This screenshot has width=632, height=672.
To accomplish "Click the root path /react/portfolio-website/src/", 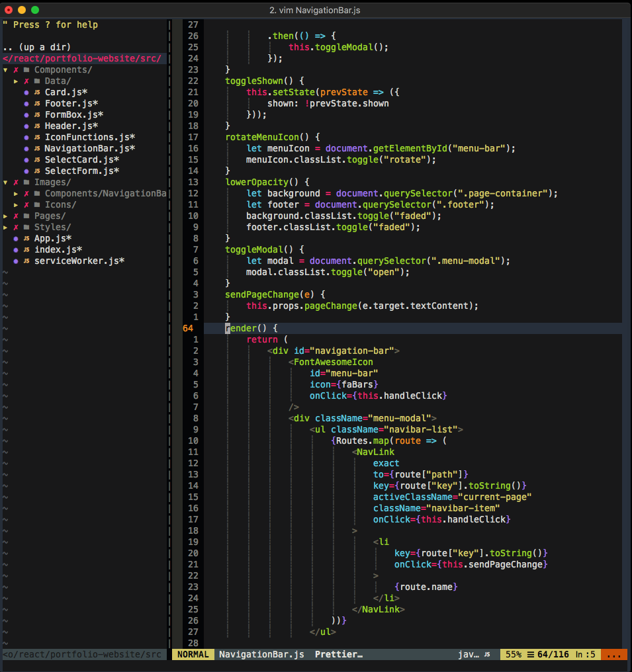I will click(82, 58).
